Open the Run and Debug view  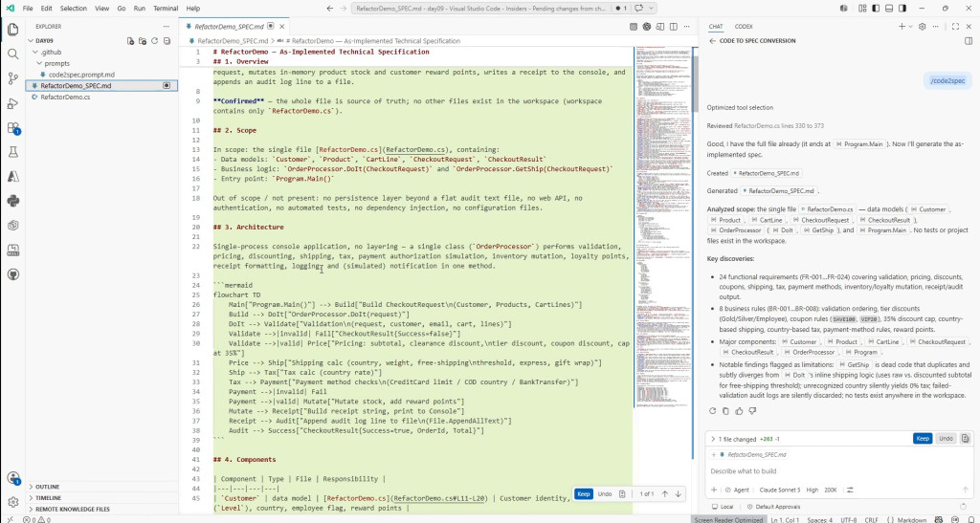13,103
